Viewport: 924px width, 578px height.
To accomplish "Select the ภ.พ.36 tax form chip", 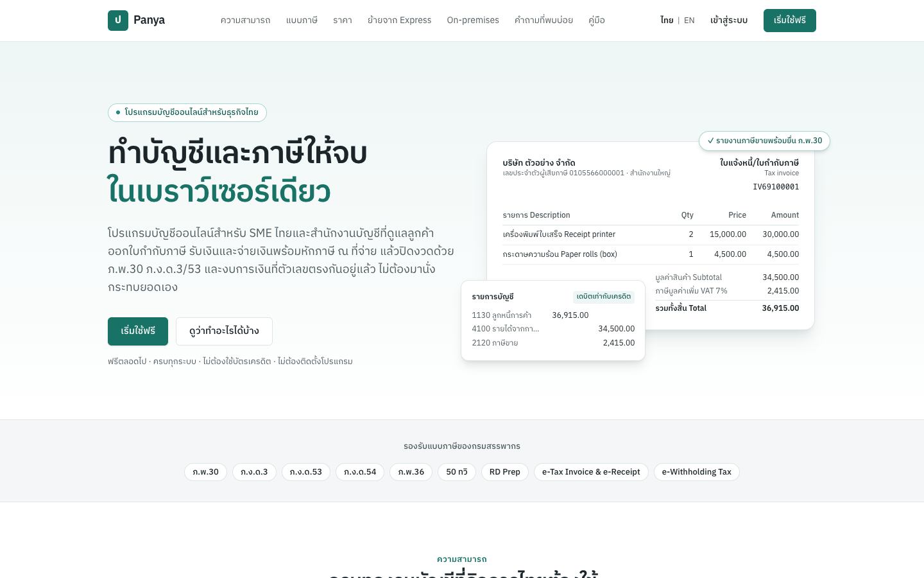I will click(411, 472).
